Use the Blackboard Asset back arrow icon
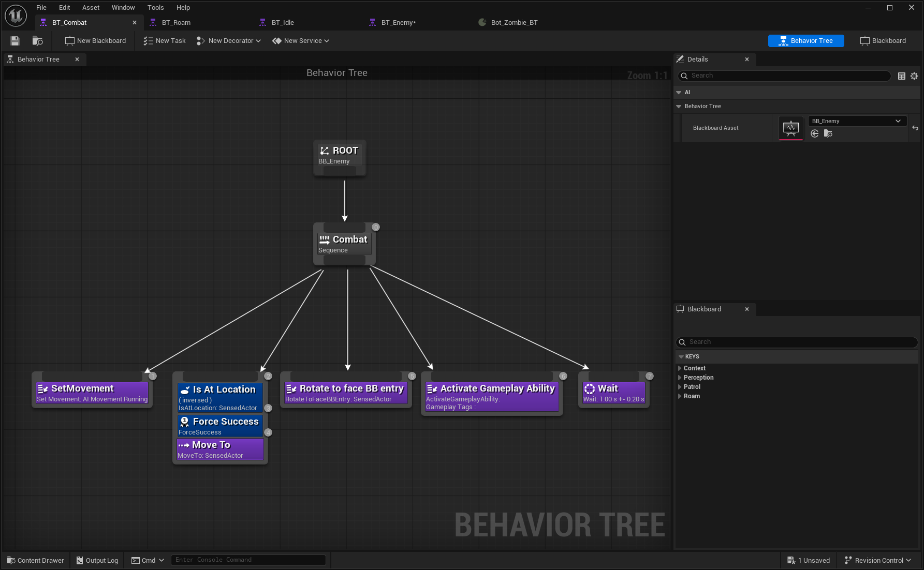Screen dimensions: 924x570 click(814, 133)
